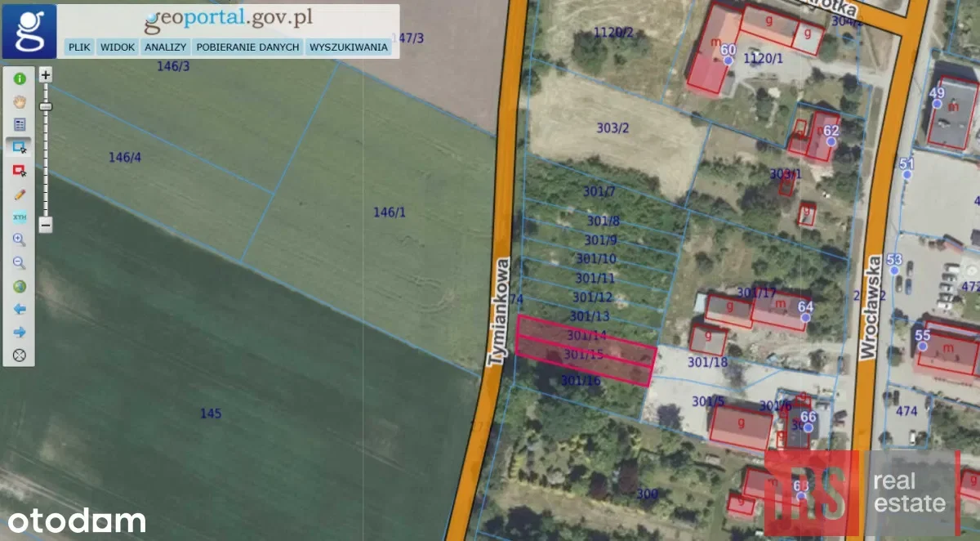Expand the WYSZUKIWANIA menu
980x541 pixels.
click(348, 47)
